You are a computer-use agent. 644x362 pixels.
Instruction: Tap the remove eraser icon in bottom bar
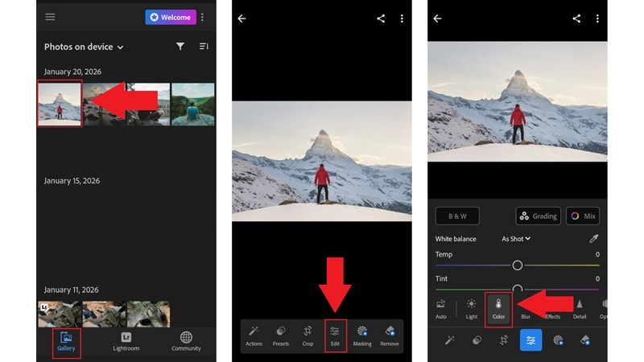pos(585,339)
